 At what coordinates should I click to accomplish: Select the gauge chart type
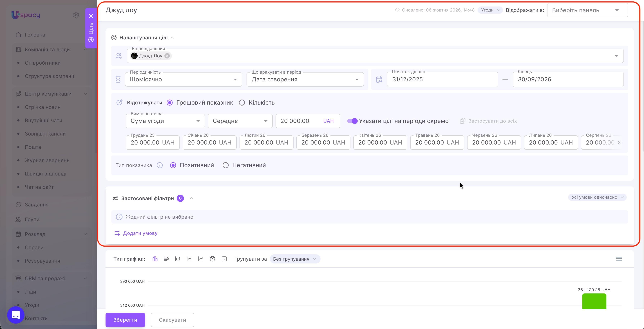click(x=213, y=259)
